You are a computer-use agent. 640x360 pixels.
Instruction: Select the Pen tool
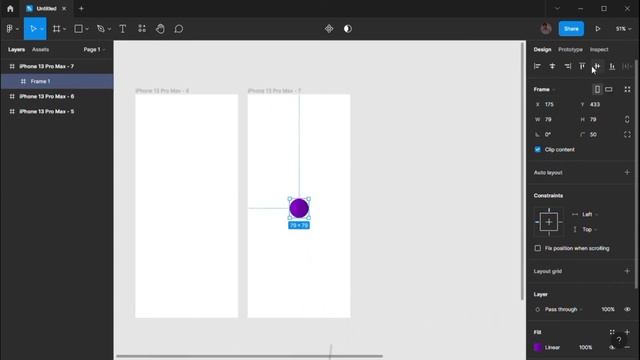[x=100, y=29]
